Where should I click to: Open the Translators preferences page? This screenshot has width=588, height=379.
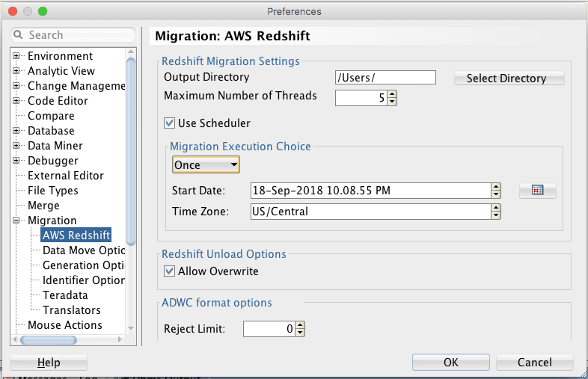pyautogui.click(x=72, y=310)
